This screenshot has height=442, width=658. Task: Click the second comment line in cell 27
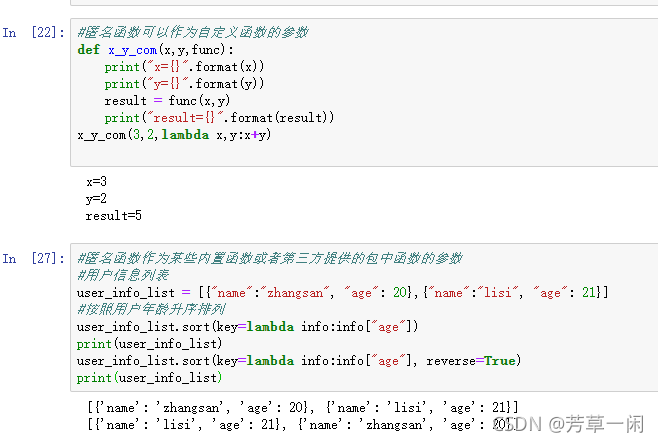(x=123, y=275)
